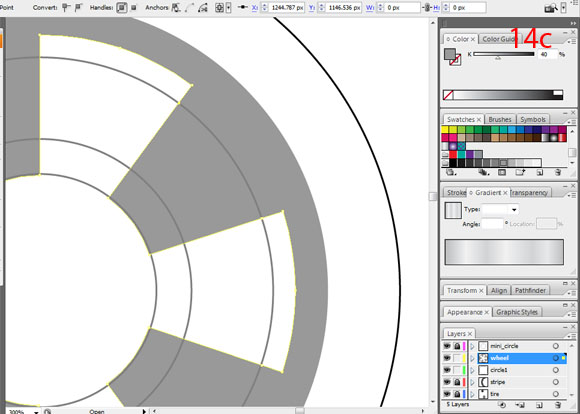
Task: Switch to the Transform tab
Action: (464, 290)
